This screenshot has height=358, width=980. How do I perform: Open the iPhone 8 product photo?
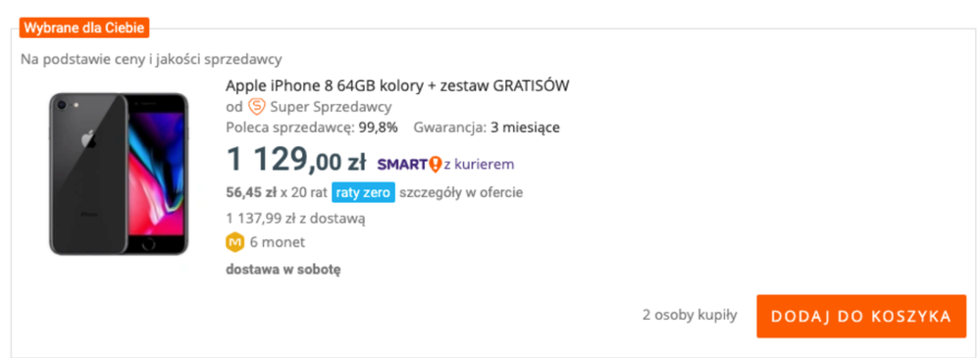119,174
